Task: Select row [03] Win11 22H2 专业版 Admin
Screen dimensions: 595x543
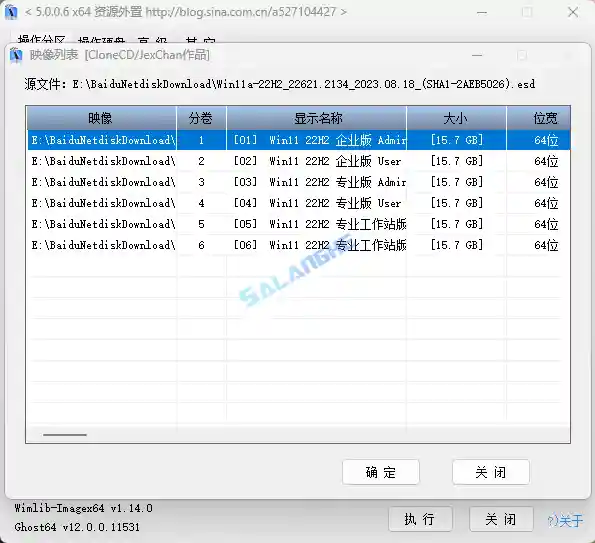Action: tap(299, 182)
